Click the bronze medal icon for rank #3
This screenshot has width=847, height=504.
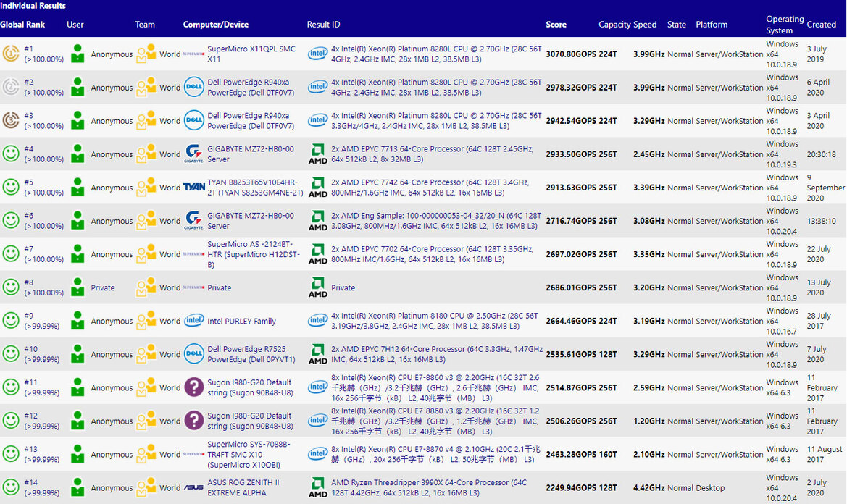click(x=11, y=120)
